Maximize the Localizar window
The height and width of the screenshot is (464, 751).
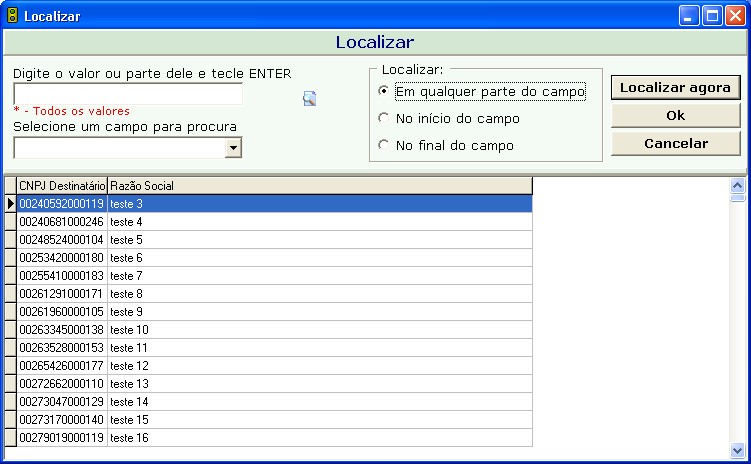click(x=713, y=16)
